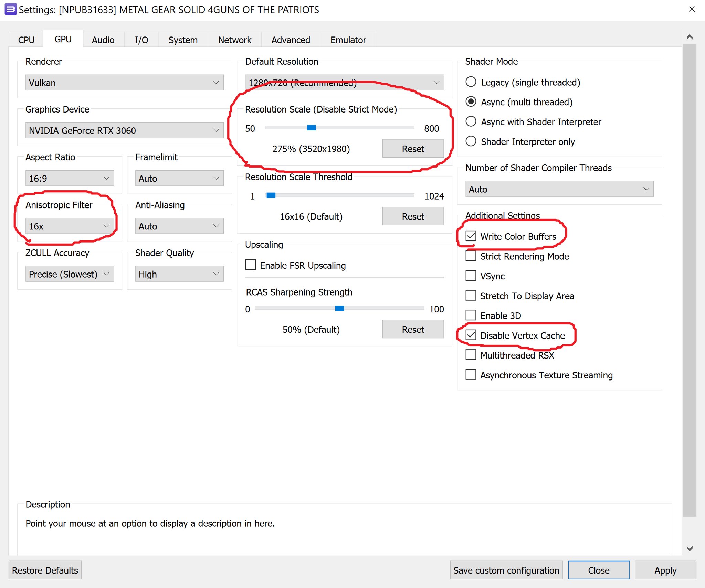The width and height of the screenshot is (705, 588).
Task: Reset the Resolution Scale value
Action: [412, 149]
